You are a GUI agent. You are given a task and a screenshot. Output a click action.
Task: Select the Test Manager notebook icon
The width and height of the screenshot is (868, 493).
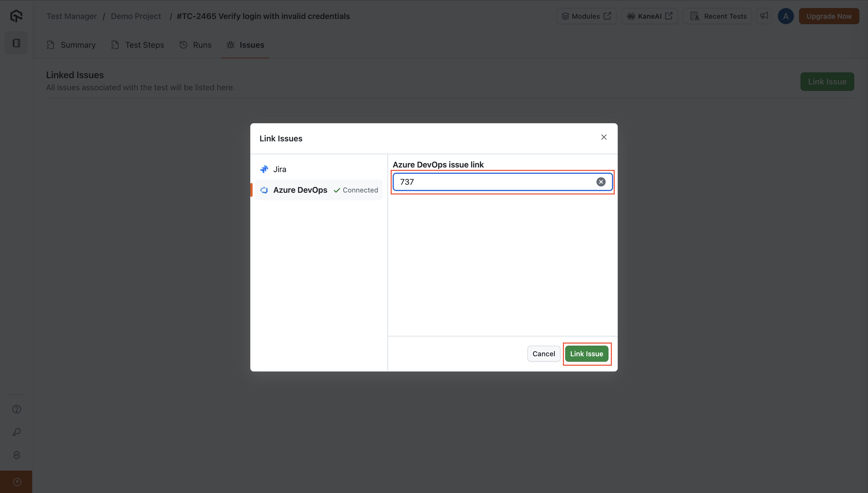coord(16,42)
